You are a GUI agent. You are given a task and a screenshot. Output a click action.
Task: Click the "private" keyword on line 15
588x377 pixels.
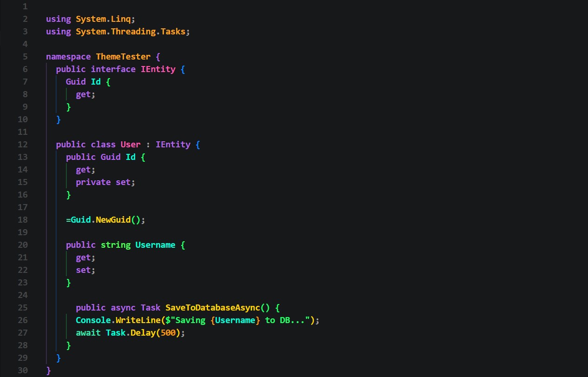coord(93,182)
